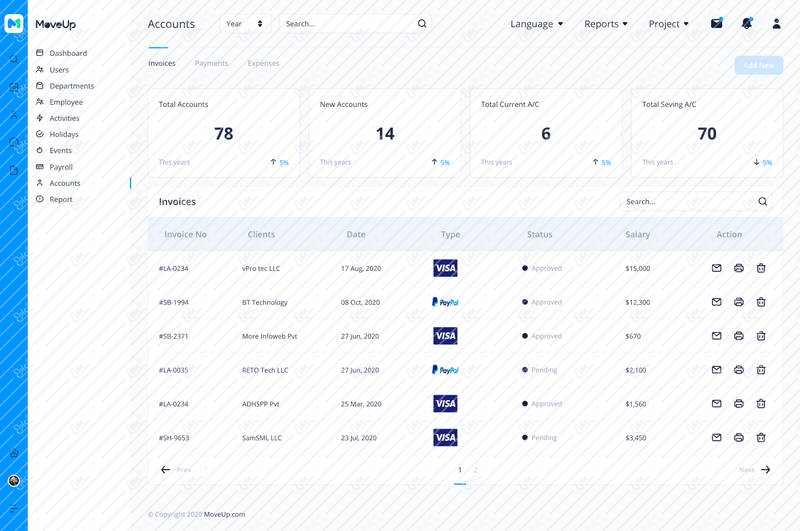Email invoice for More Infoweb Pvt

pos(716,336)
